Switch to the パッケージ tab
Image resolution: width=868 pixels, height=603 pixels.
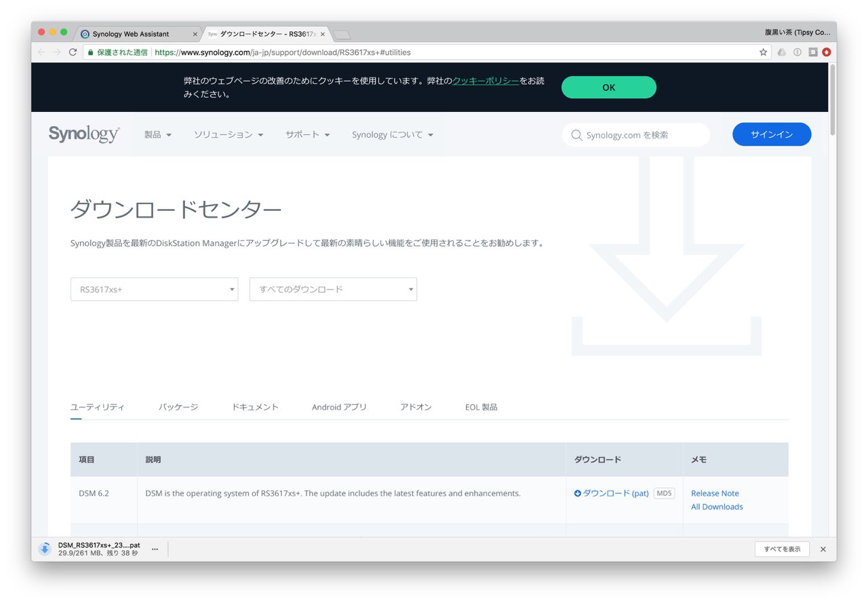[178, 407]
